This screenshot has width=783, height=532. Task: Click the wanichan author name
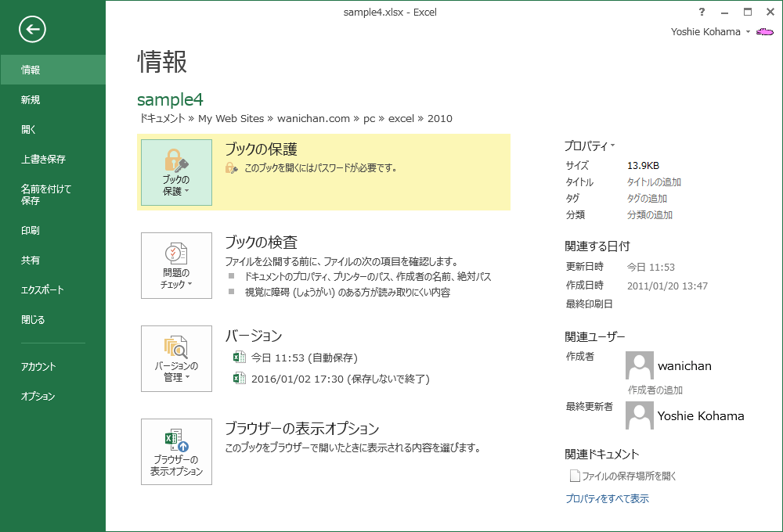(684, 366)
